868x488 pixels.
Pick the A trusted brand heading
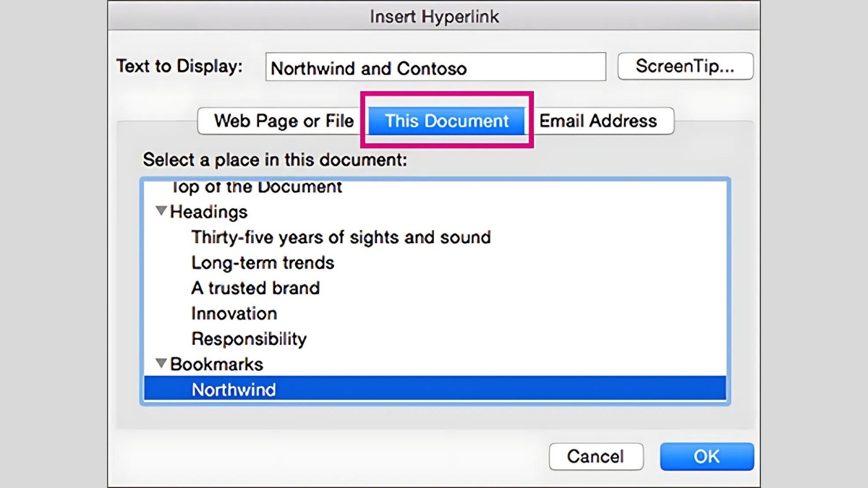255,288
